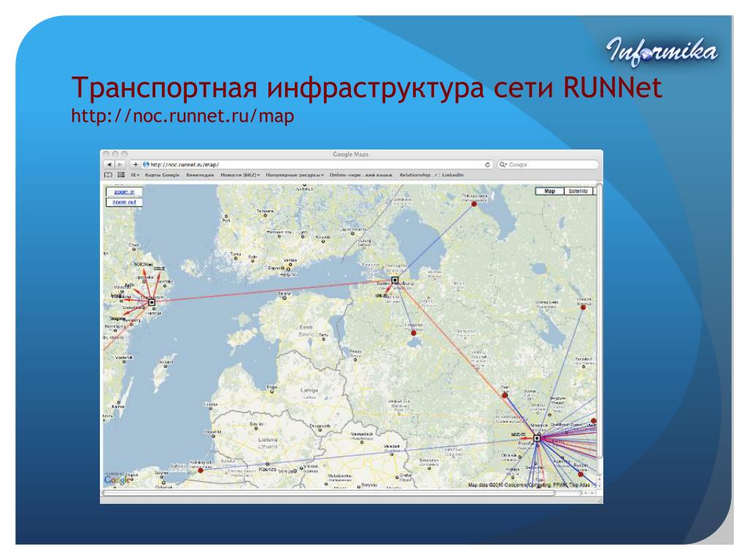Image resolution: width=747 pixels, height=560 pixels.
Task: Select the St. Petersburg square hub node
Action: tap(395, 280)
